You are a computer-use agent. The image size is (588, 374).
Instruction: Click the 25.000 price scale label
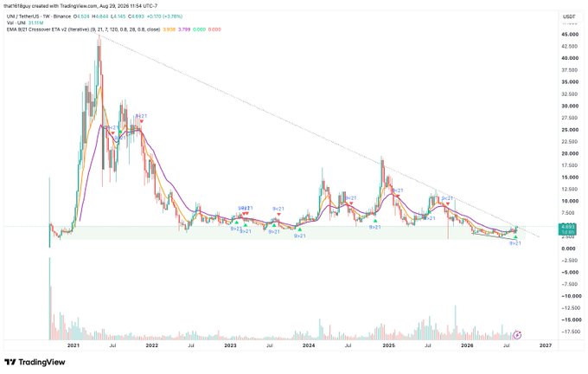click(570, 130)
